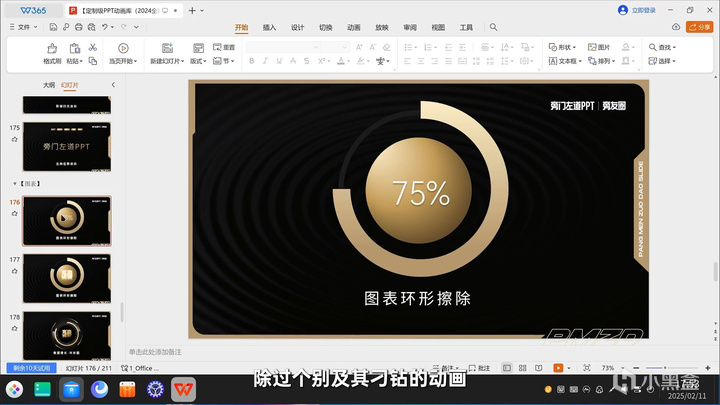This screenshot has width=720, height=405.
Task: Click the Save icon in quick access toolbar
Action: (53, 27)
